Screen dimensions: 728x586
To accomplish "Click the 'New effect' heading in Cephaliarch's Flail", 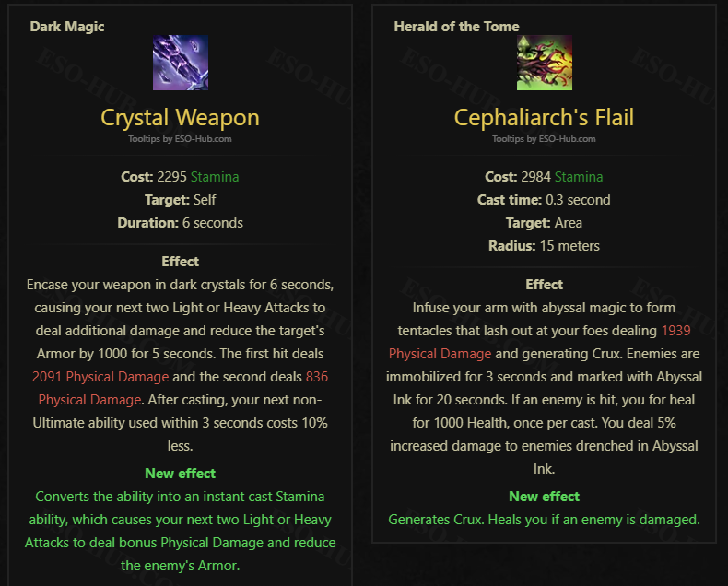I will click(x=544, y=497).
